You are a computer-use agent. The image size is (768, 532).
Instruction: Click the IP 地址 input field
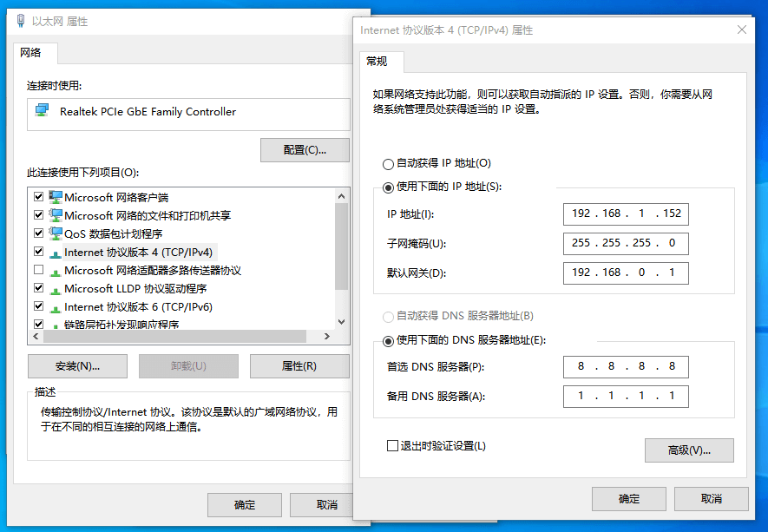(625, 214)
